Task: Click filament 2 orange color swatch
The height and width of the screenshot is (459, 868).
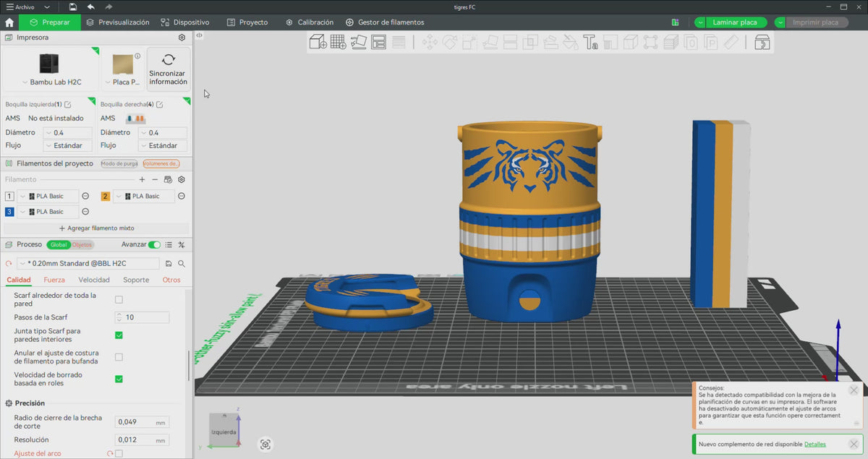Action: click(x=106, y=196)
